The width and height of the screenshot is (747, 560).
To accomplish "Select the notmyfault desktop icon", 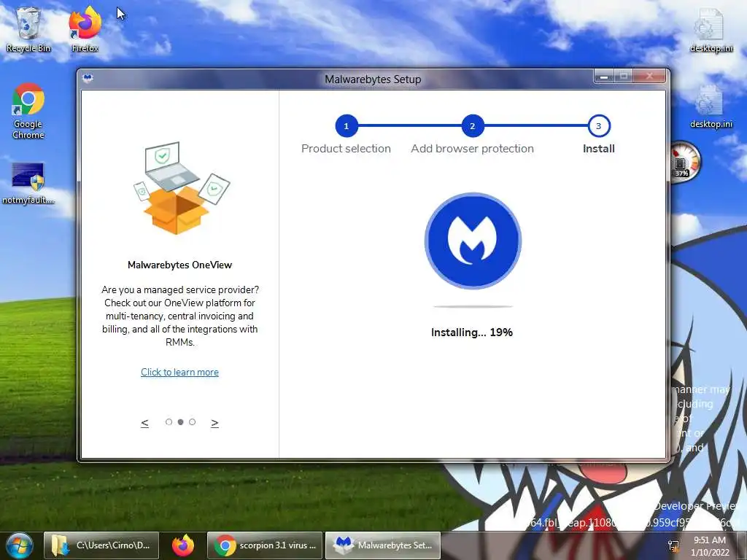I will coord(28,183).
